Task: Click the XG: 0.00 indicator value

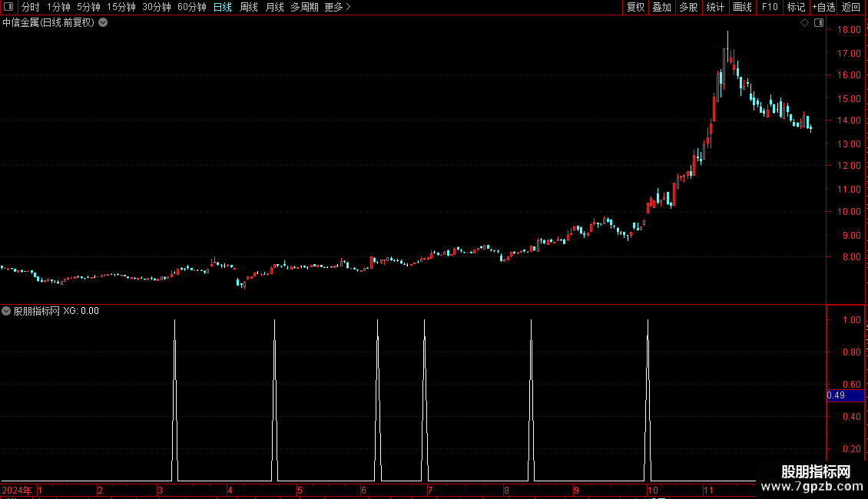Action: tap(81, 311)
